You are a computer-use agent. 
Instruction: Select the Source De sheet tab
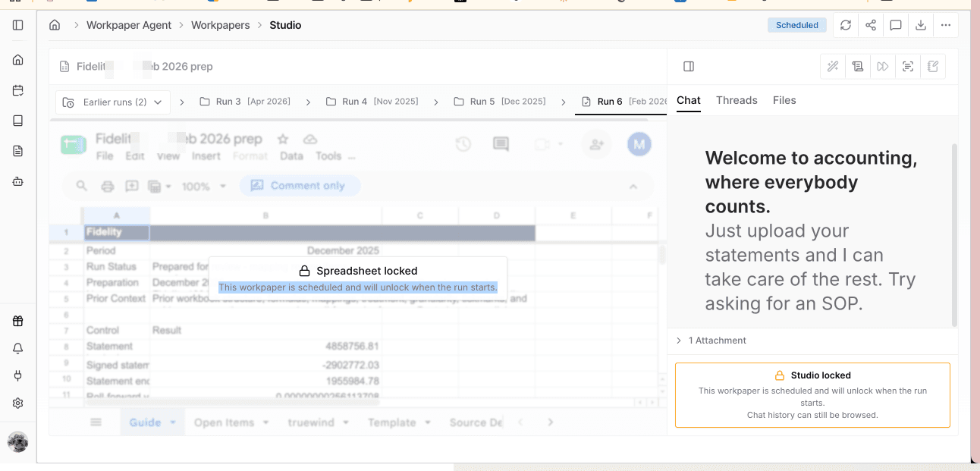pos(476,422)
